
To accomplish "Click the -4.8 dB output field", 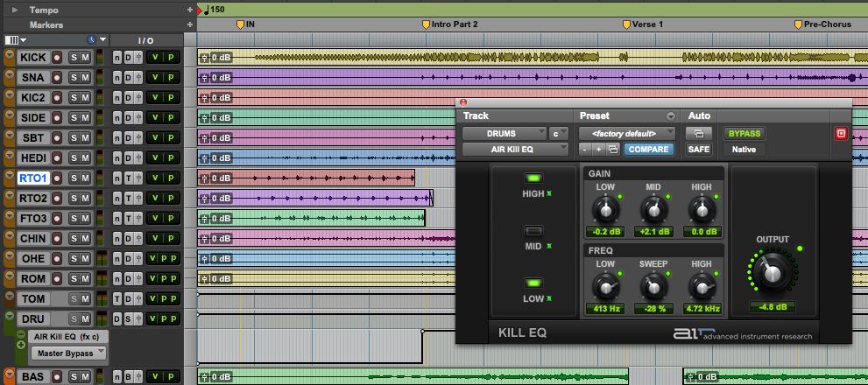I will [773, 307].
